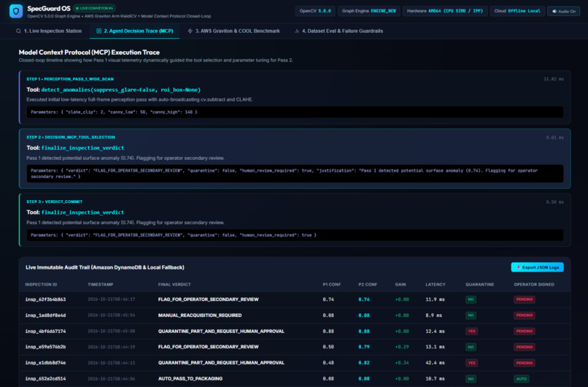This screenshot has width=588, height=387.
Task: Click the 11.82 ms duration on Step 1
Action: [554, 79]
